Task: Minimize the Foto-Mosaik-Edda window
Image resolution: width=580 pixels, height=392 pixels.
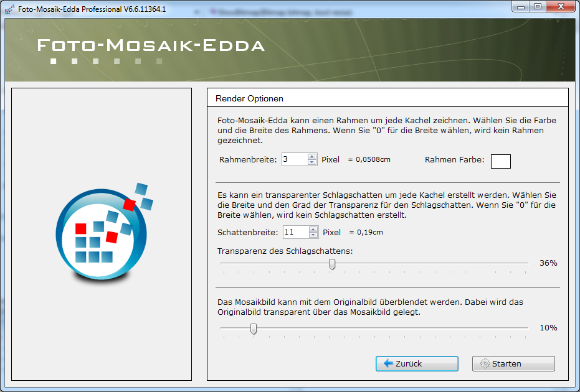Action: click(521, 7)
